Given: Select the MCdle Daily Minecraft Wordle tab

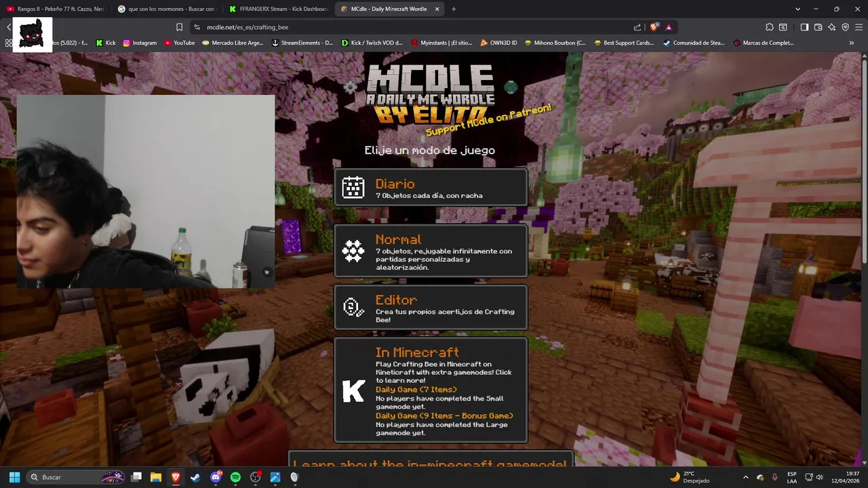Looking at the screenshot, I should point(389,9).
